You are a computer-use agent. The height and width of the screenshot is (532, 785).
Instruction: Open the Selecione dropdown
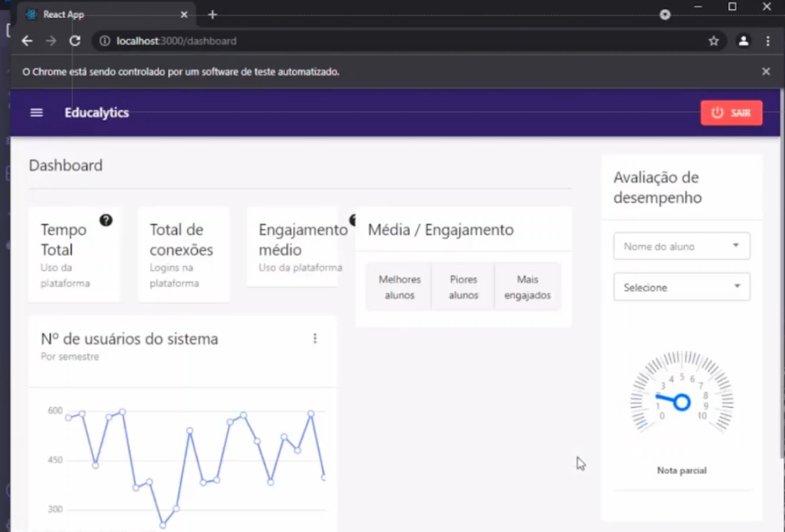(681, 287)
